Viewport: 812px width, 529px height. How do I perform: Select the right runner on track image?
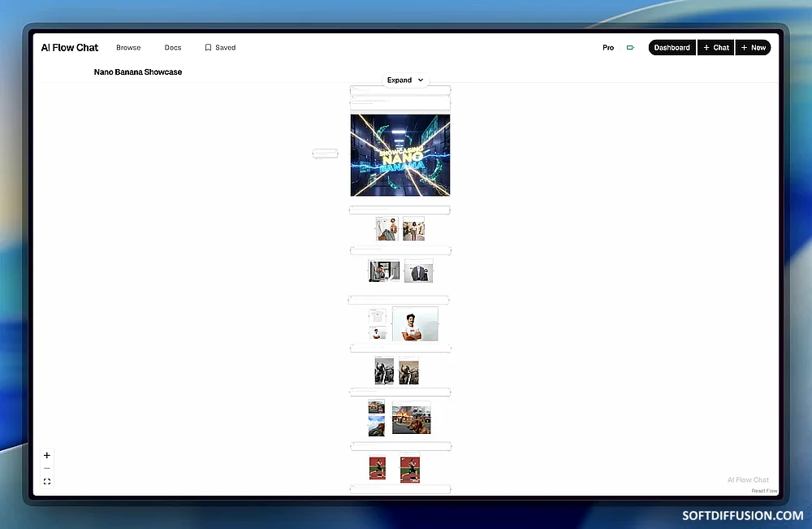(410, 468)
